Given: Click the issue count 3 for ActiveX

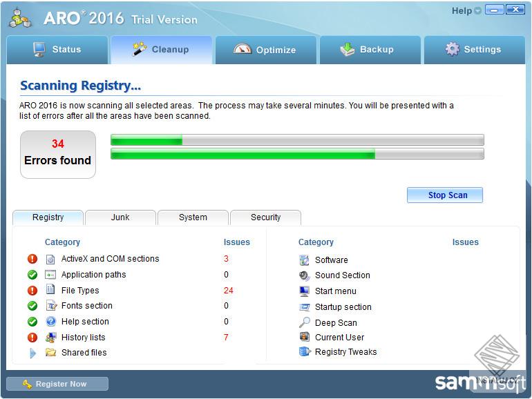Looking at the screenshot, I should click(x=226, y=259).
